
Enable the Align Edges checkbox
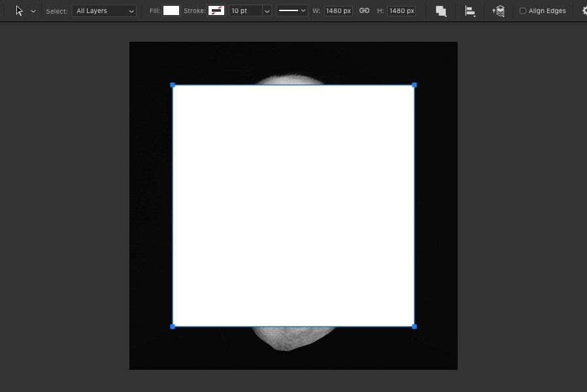(522, 11)
